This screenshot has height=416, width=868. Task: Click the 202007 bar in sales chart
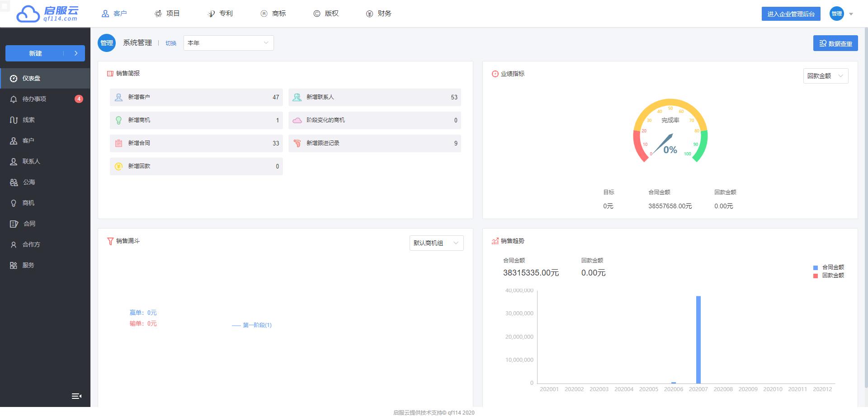698,340
